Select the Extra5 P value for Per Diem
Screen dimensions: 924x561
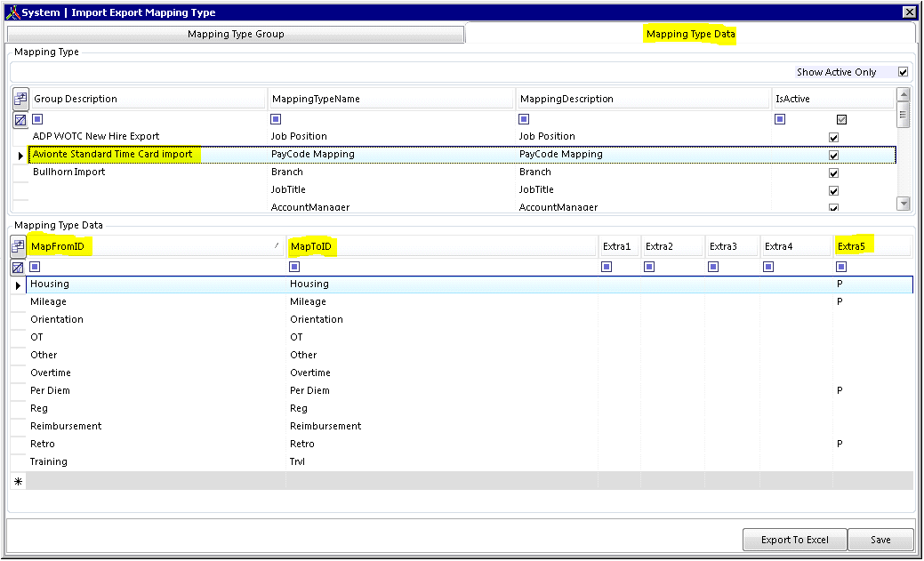[840, 390]
